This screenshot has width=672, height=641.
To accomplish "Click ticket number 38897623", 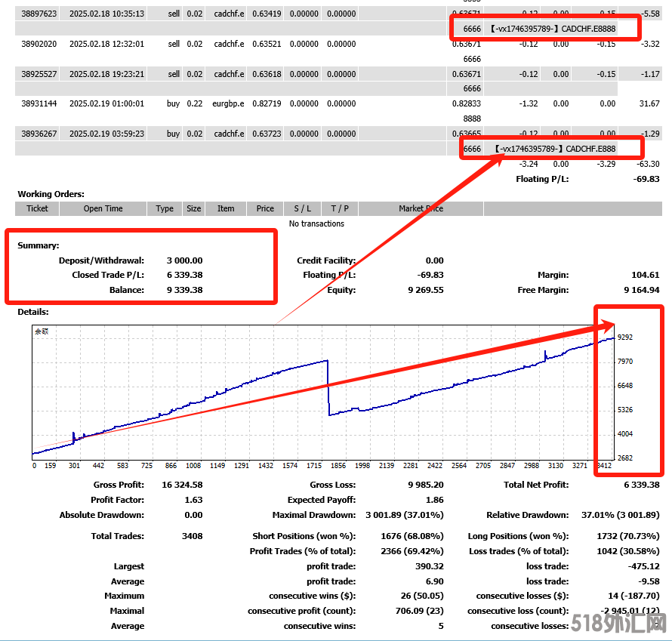I will coord(39,13).
